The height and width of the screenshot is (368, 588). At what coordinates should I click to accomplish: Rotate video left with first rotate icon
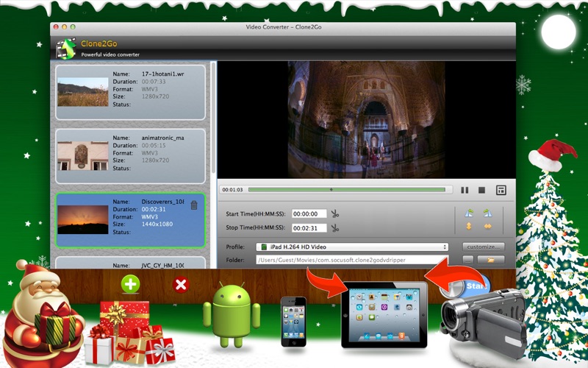[x=469, y=213]
